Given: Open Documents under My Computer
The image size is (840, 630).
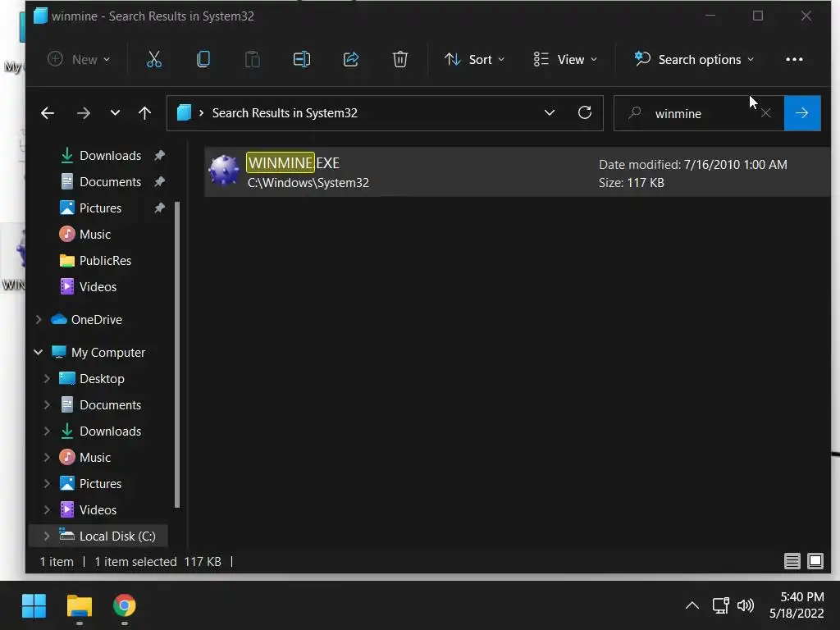Looking at the screenshot, I should (111, 405).
